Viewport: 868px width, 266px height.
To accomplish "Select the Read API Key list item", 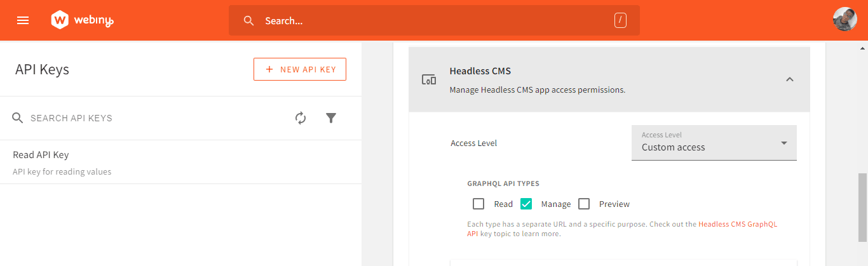I will click(x=180, y=163).
